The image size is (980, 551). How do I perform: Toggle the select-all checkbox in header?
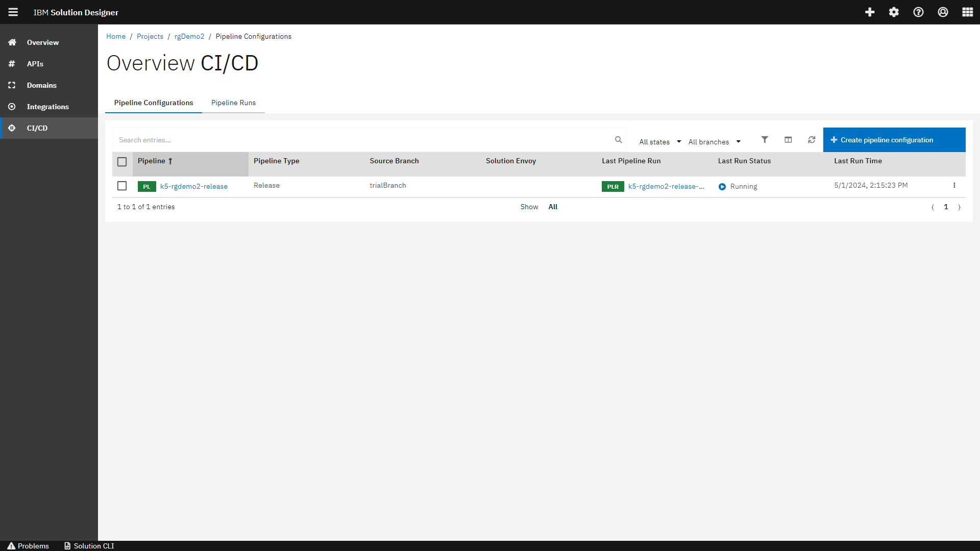pos(122,161)
